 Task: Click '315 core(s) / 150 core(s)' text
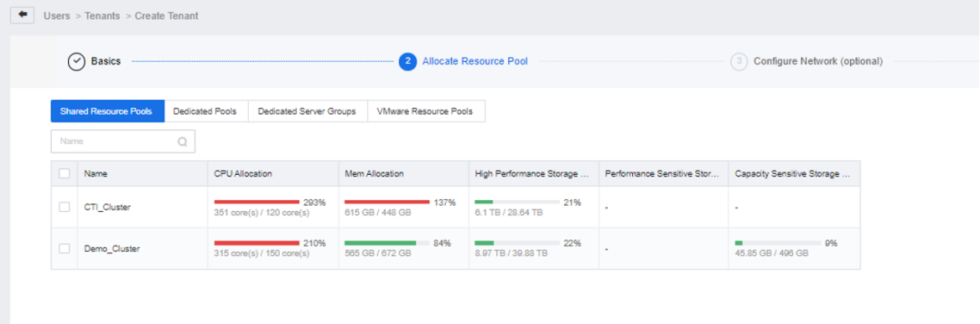[262, 253]
